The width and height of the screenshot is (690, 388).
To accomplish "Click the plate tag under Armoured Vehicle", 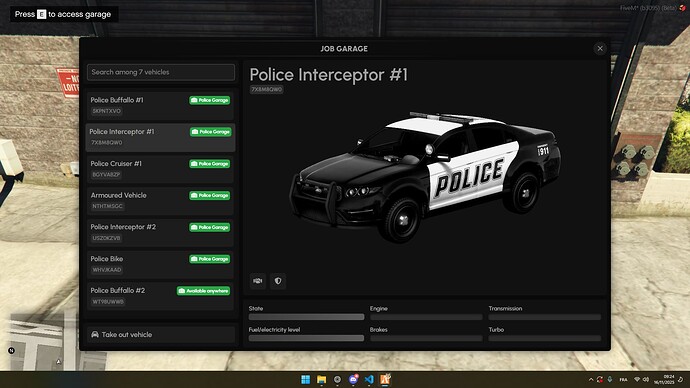I will pyautogui.click(x=108, y=206).
